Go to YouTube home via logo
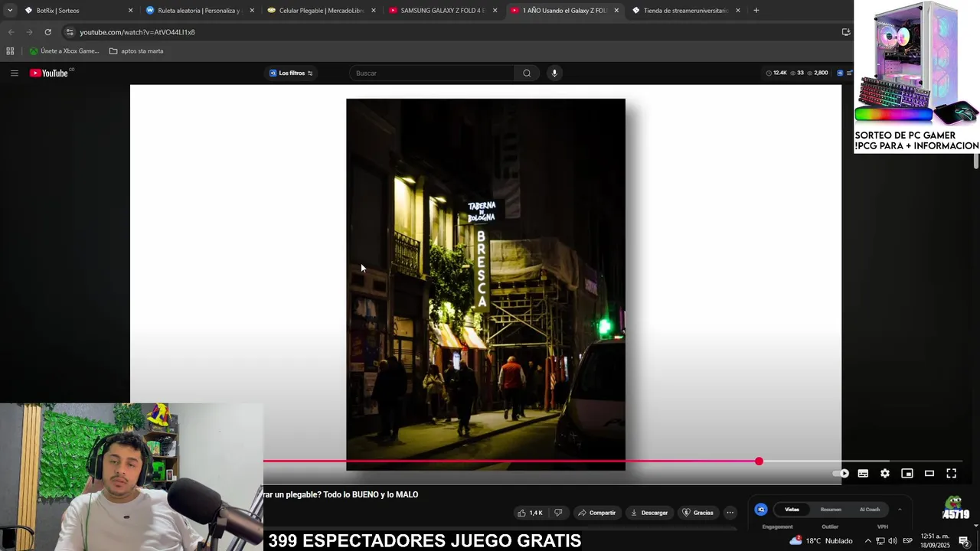The width and height of the screenshot is (980, 551). (51, 73)
